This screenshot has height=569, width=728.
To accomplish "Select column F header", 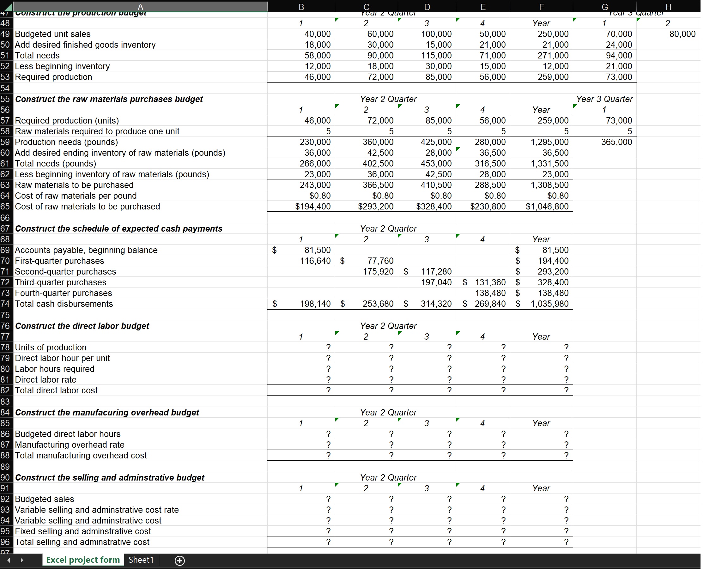I will [x=541, y=7].
